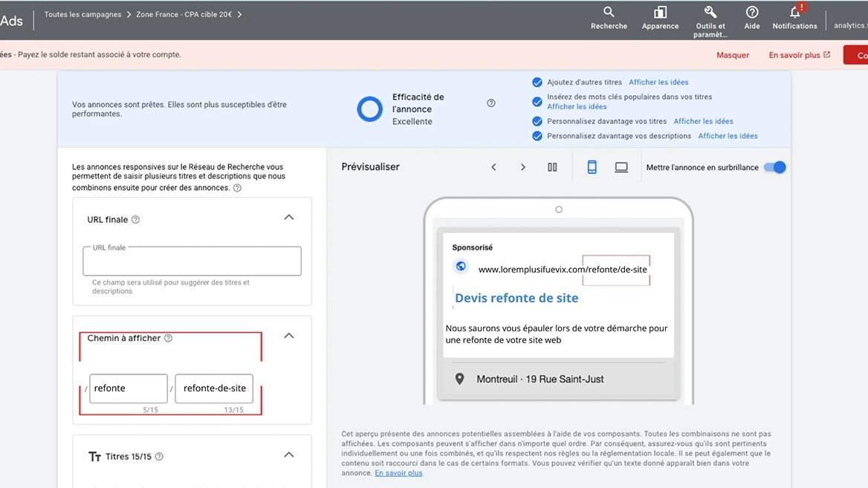
Task: Open Notifications bell icon
Action: 795,12
